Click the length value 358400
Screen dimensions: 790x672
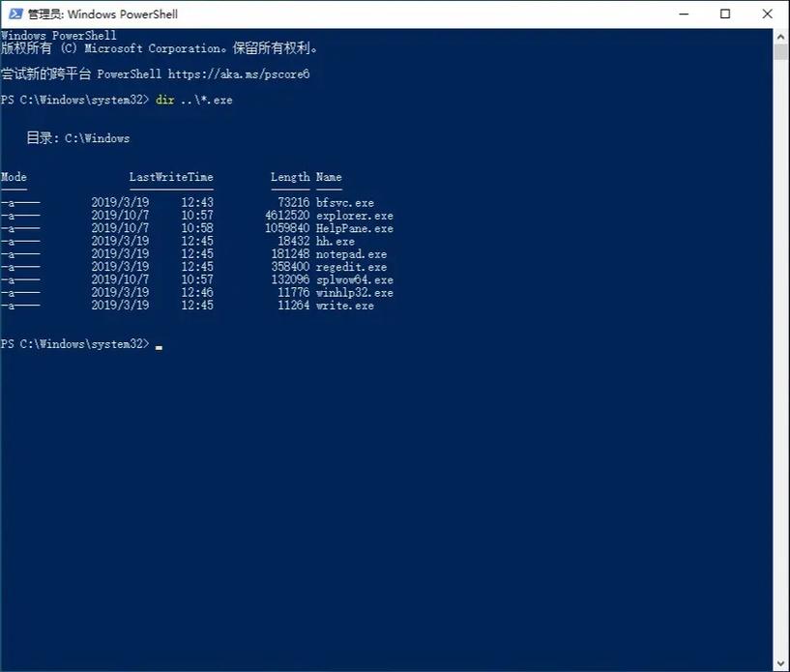tap(291, 267)
